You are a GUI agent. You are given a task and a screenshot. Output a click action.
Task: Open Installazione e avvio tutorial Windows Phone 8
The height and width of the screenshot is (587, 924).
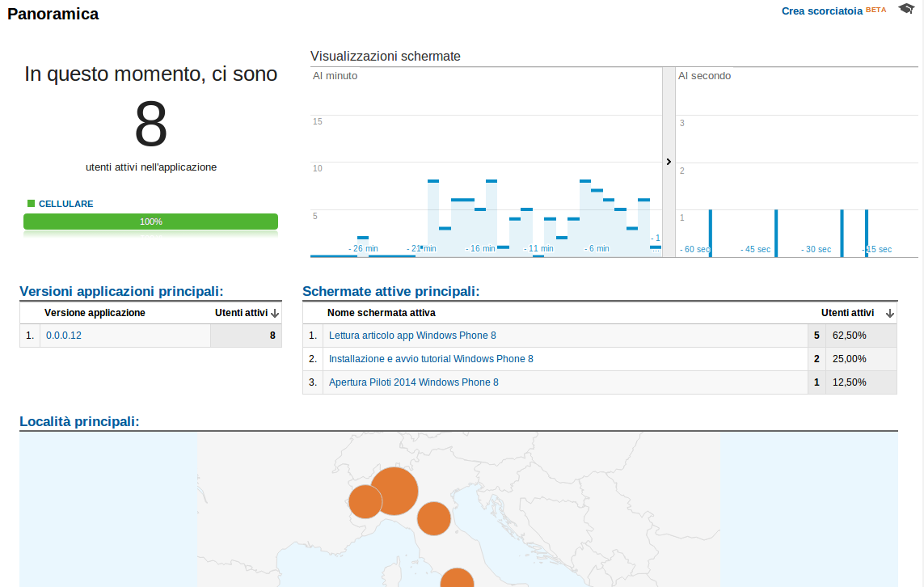coord(431,358)
